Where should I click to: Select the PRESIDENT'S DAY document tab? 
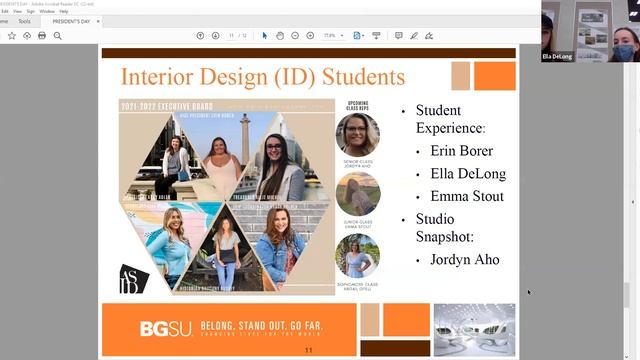tap(71, 21)
